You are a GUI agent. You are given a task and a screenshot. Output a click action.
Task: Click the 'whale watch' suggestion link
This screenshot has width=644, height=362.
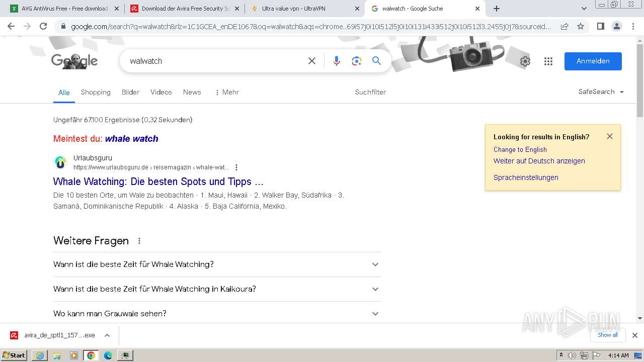pos(132,139)
